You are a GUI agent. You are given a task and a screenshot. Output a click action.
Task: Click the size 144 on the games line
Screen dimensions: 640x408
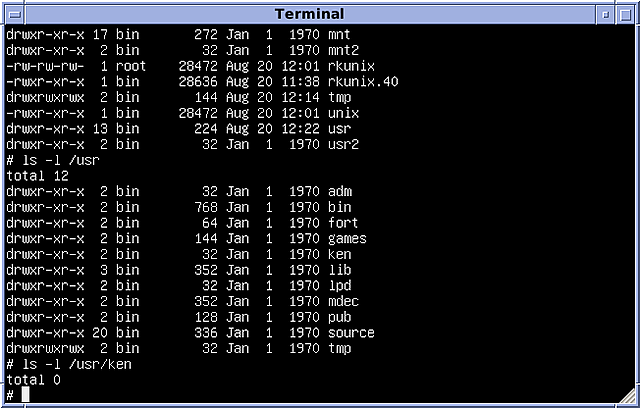206,239
